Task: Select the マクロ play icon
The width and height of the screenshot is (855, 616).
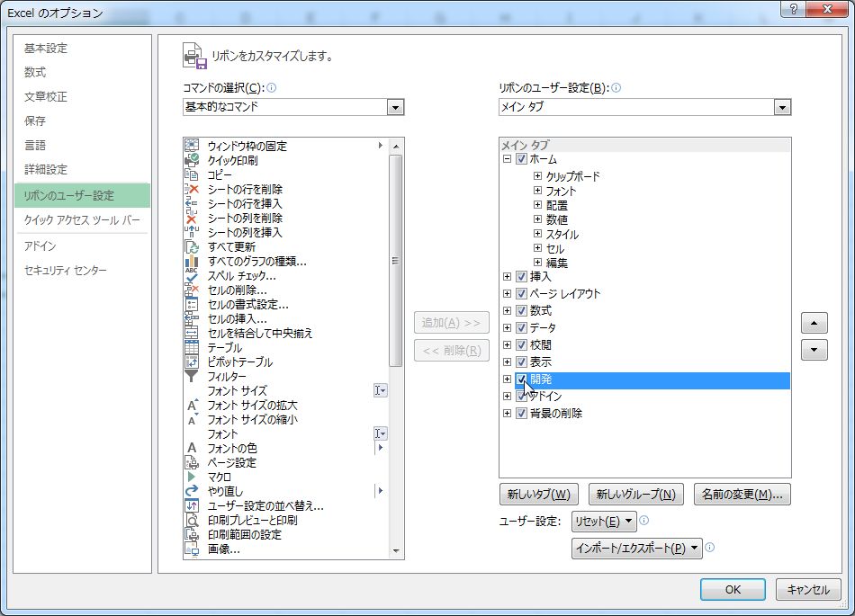Action: pos(192,477)
